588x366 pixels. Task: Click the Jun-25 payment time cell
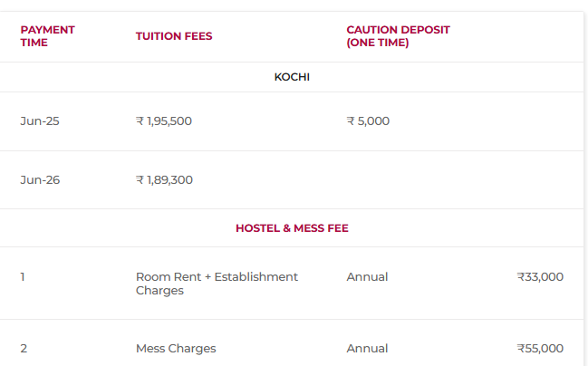click(x=40, y=120)
